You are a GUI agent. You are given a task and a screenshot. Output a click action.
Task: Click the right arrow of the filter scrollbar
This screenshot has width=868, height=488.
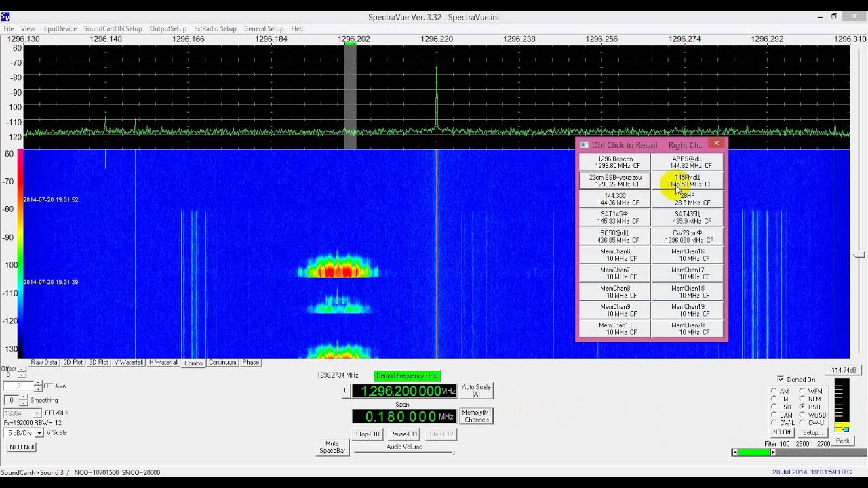tap(773, 453)
